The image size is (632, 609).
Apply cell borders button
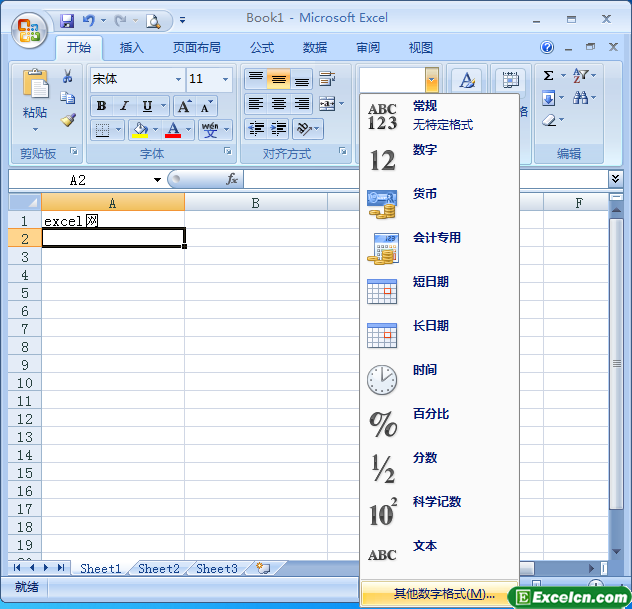click(x=102, y=130)
